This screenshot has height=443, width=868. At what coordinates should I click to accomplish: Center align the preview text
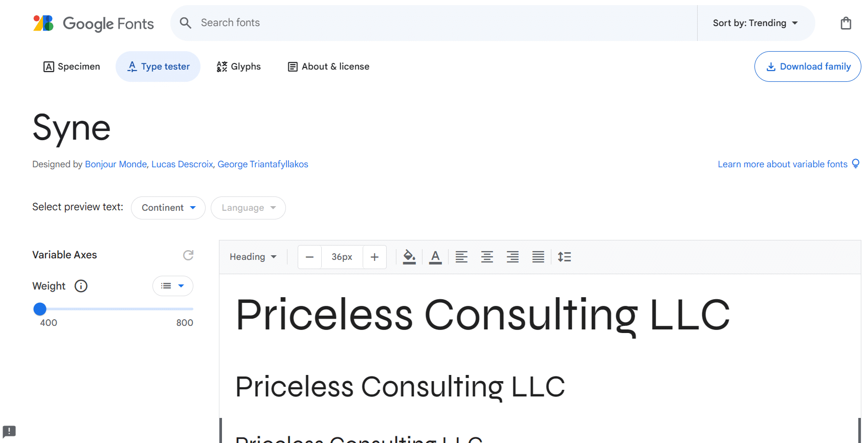pyautogui.click(x=487, y=257)
